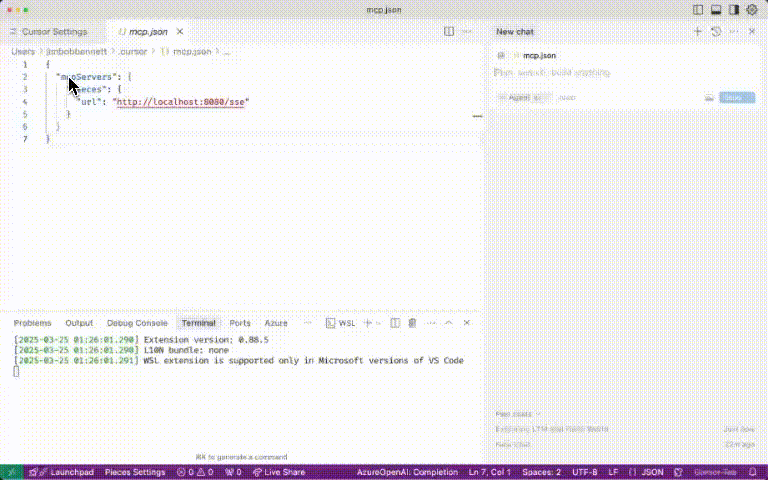Open editor more actions menu
The width and height of the screenshot is (768, 480).
[467, 31]
